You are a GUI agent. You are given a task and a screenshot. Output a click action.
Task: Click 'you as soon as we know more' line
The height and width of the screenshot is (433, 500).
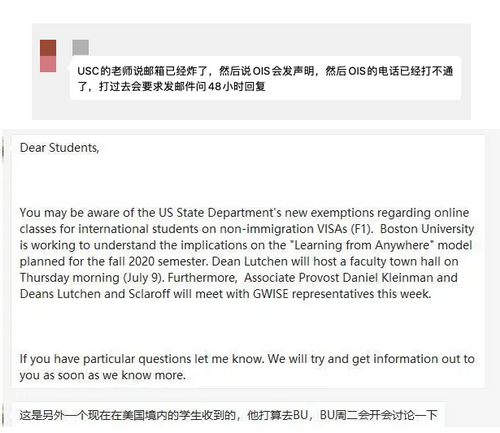[x=102, y=375]
